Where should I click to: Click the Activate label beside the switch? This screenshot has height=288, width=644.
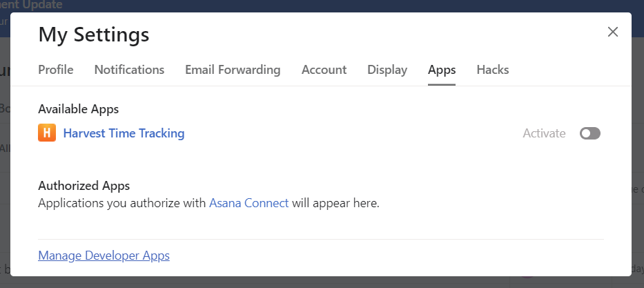544,133
